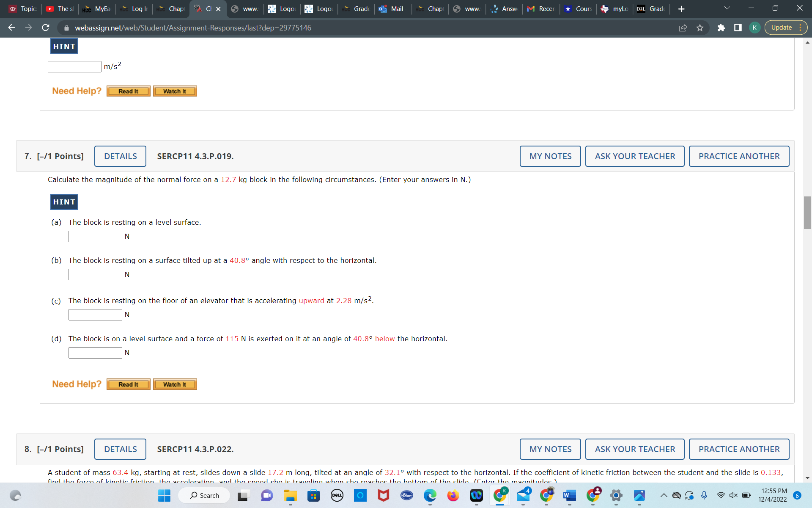Click the site lock icon
The width and height of the screenshot is (812, 508).
(x=66, y=28)
